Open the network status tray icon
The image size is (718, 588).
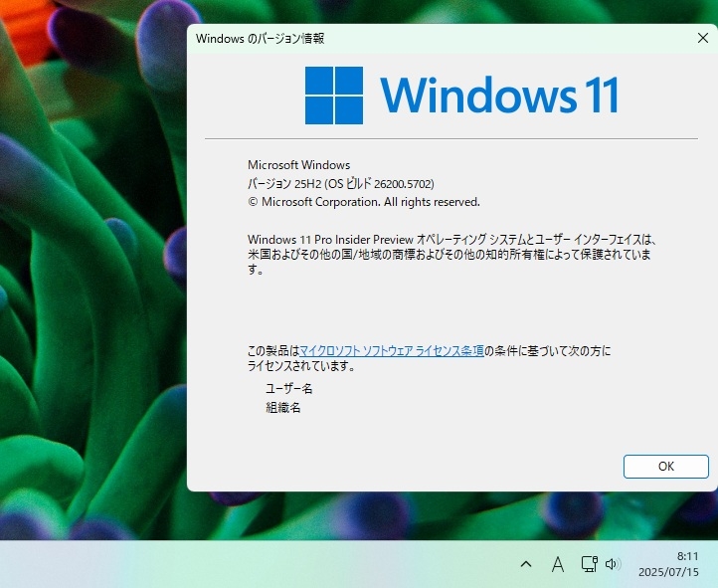(589, 564)
